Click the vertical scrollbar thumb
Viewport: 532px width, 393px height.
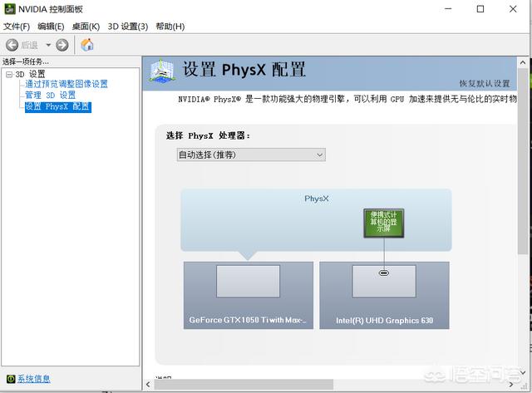(x=523, y=161)
